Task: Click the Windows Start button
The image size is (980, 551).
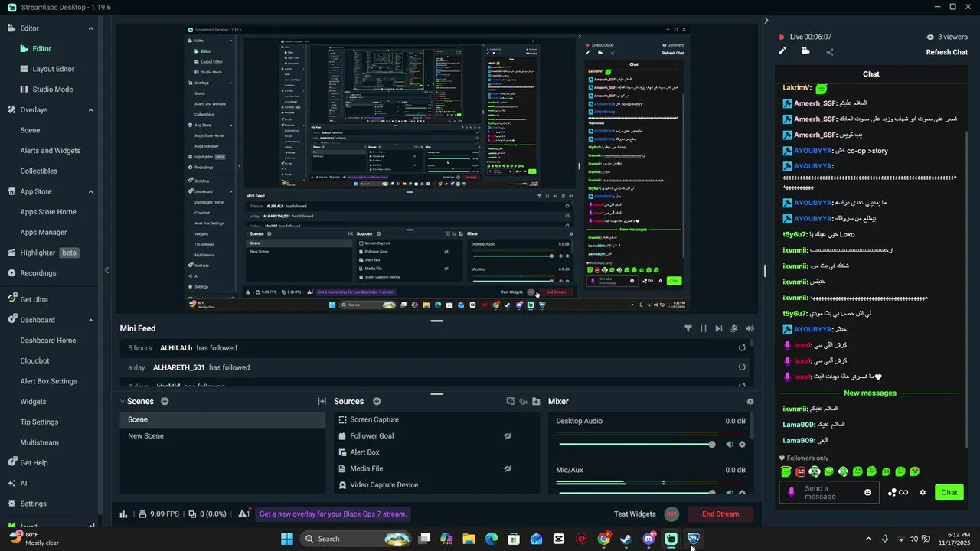Action: pyautogui.click(x=287, y=539)
